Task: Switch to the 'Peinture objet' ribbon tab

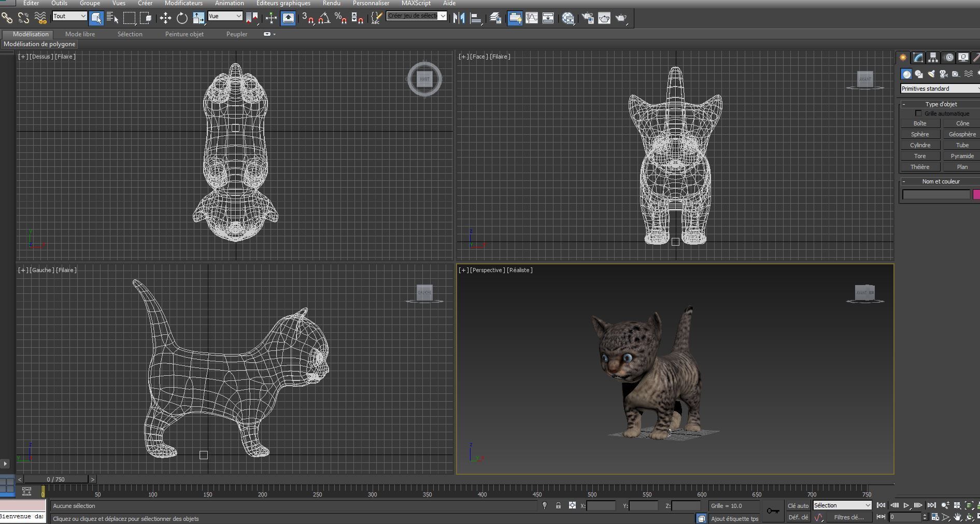Action: [184, 34]
